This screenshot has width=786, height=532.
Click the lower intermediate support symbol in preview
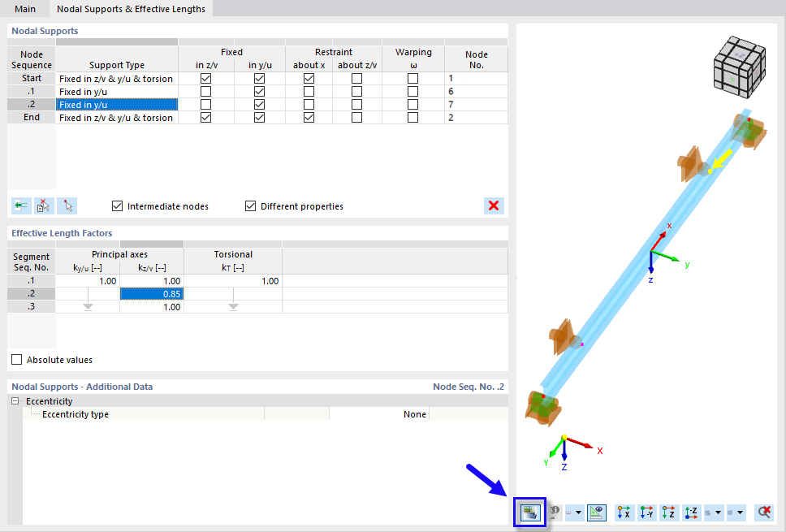[565, 337]
